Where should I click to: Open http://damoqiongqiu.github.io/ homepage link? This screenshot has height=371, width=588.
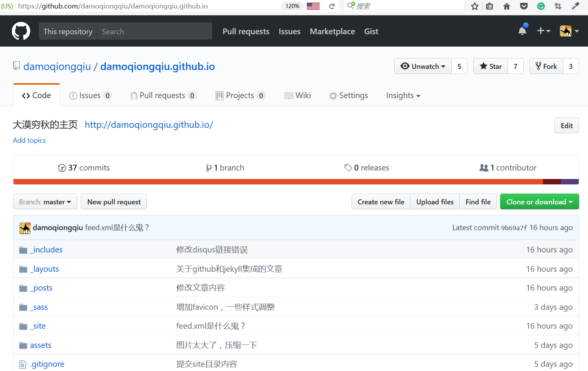[x=149, y=125]
